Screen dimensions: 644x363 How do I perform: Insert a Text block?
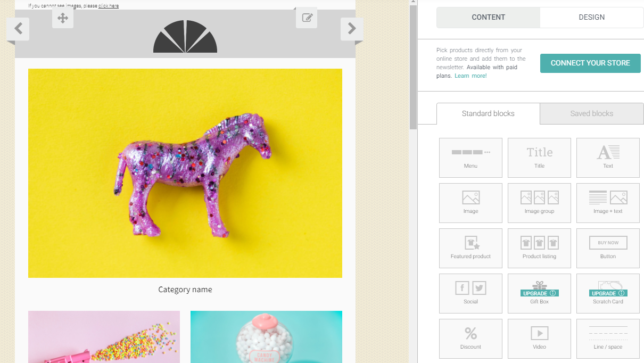[x=608, y=158]
